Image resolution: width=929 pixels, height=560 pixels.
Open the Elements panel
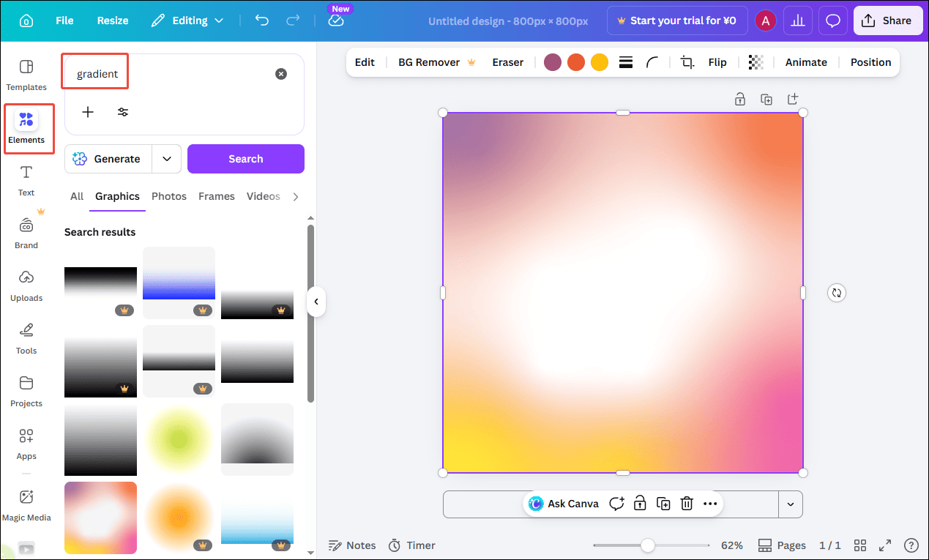tap(26, 128)
